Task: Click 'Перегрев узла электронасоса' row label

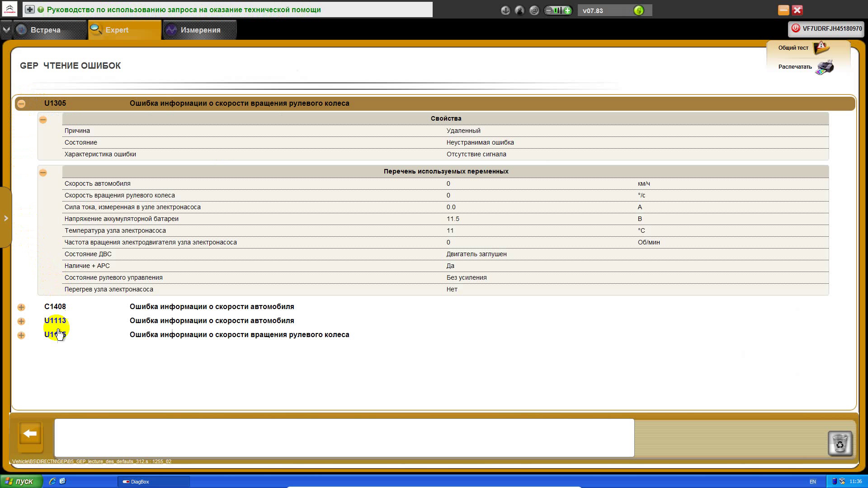Action: coord(109,289)
